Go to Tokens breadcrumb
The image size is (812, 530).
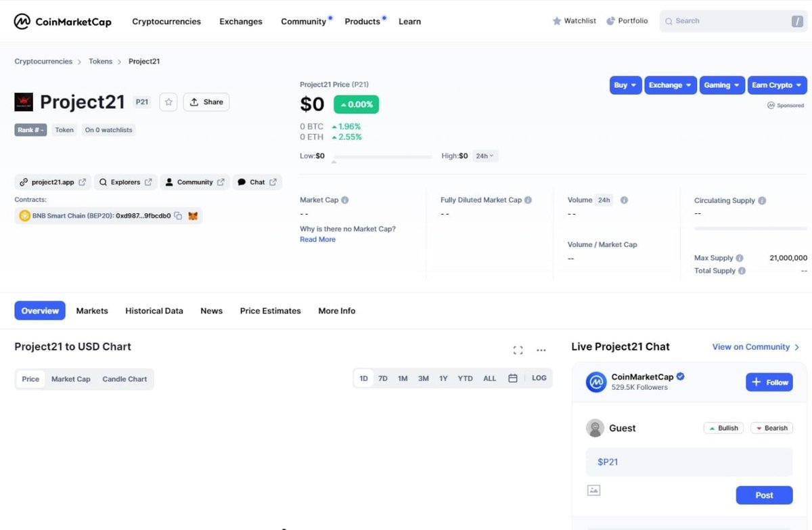click(x=101, y=62)
